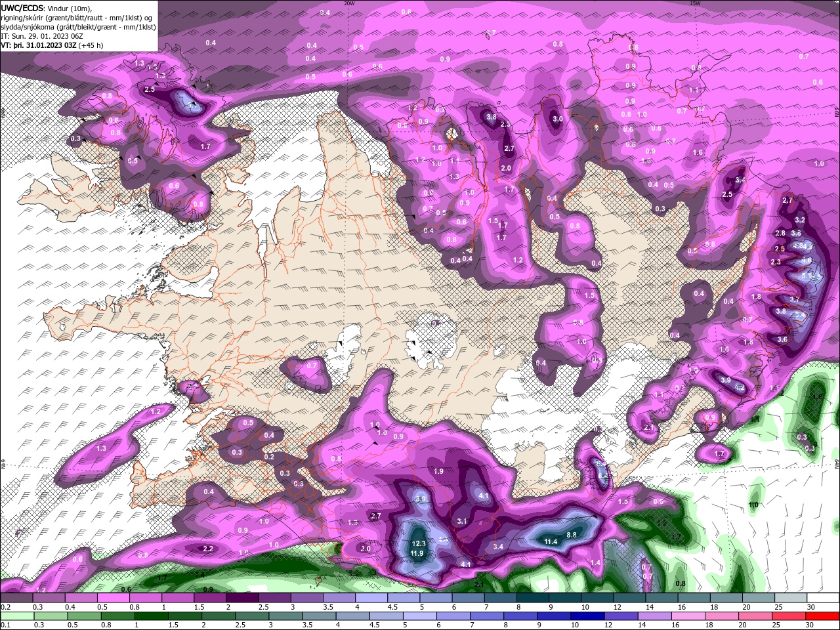Click the '(+45 h)' forecast offset text

[x=91, y=45]
